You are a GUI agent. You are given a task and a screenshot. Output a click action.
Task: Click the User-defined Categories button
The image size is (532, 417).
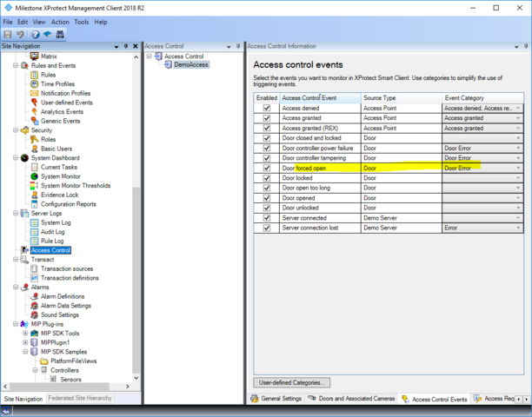[x=292, y=382]
